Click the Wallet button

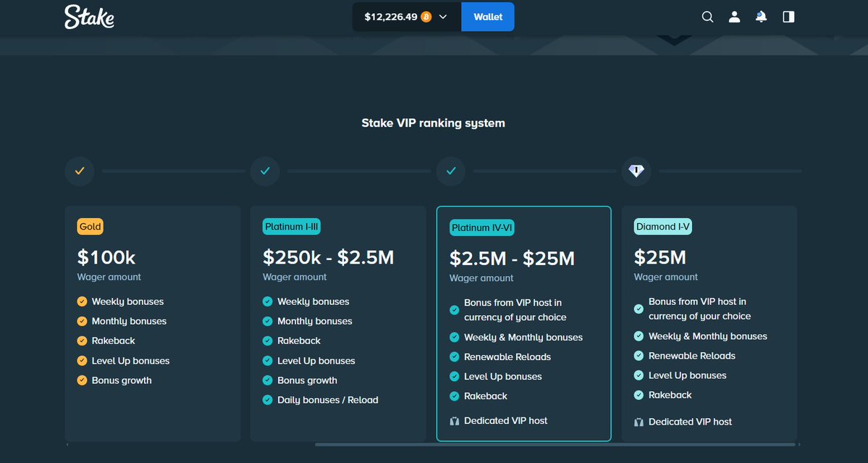click(488, 17)
